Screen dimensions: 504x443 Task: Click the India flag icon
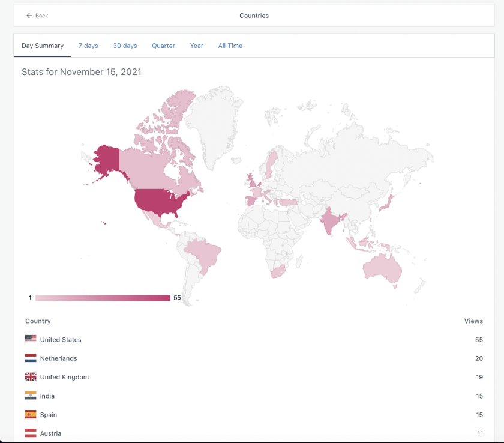31,396
